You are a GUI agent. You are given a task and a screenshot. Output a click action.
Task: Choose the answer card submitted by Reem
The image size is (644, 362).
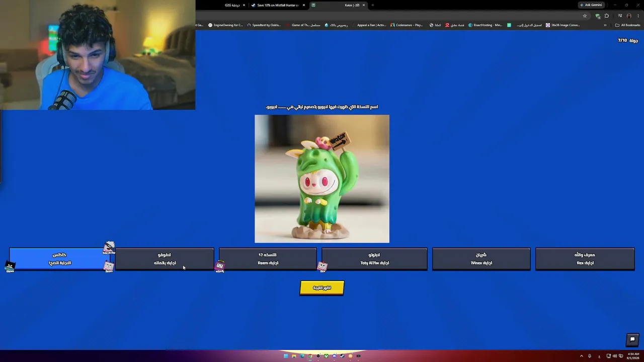click(268, 259)
